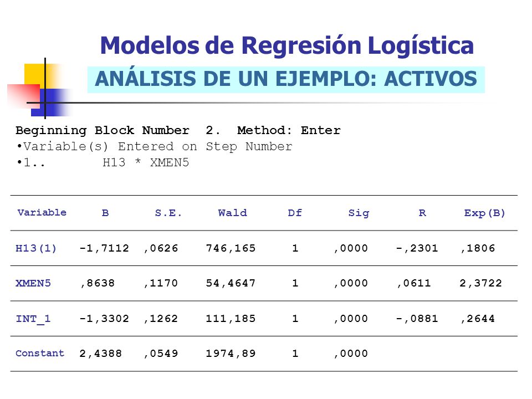Click the Wald value 746,165
Viewport: 532px width, 399px height.
(231, 248)
